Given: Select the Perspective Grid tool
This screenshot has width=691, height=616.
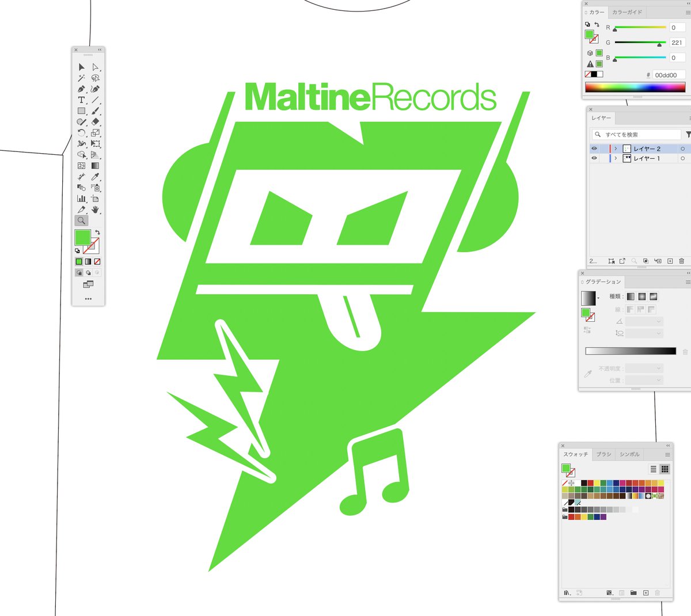Looking at the screenshot, I should pos(96,155).
